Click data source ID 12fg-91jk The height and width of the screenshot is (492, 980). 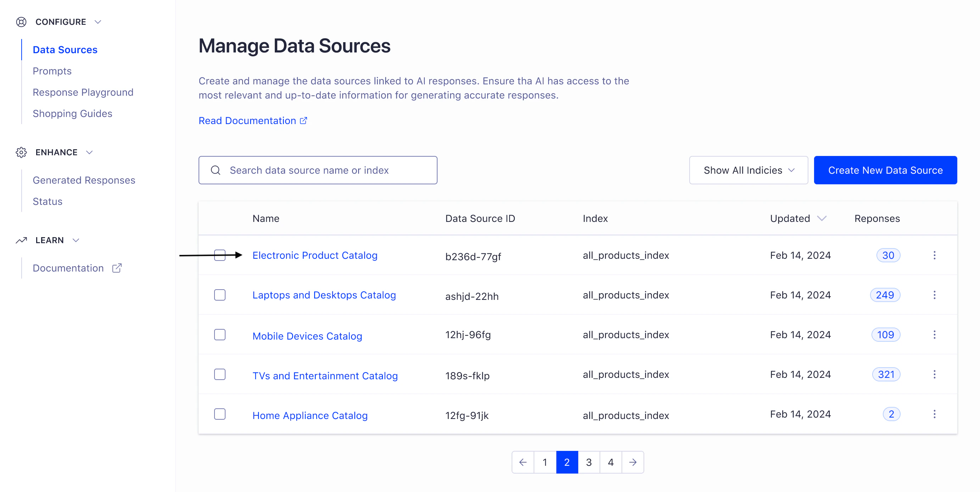pos(467,415)
